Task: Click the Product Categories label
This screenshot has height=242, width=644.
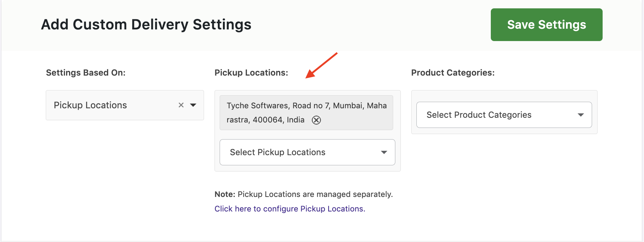Action: tap(453, 73)
